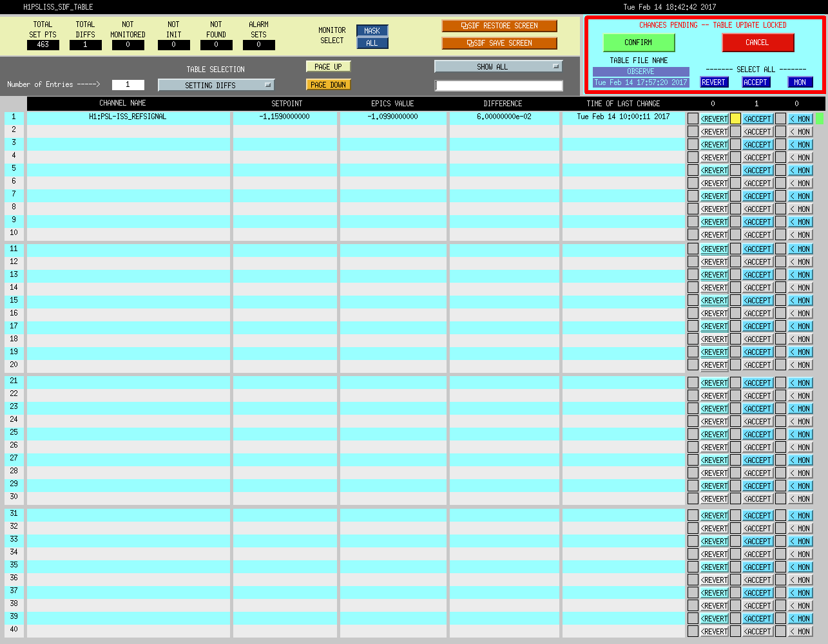Click the CHANGES PENDING warning text
828x644 pixels.
pyautogui.click(x=713, y=25)
